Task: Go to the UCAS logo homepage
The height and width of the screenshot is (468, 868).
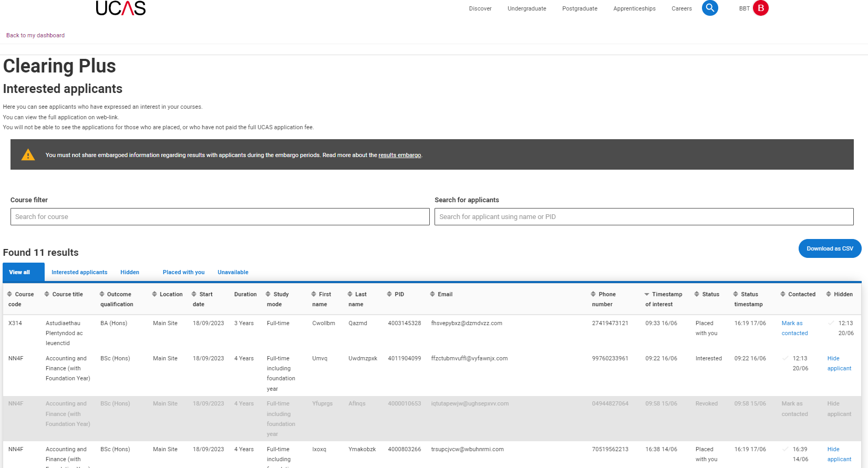Action: click(121, 8)
